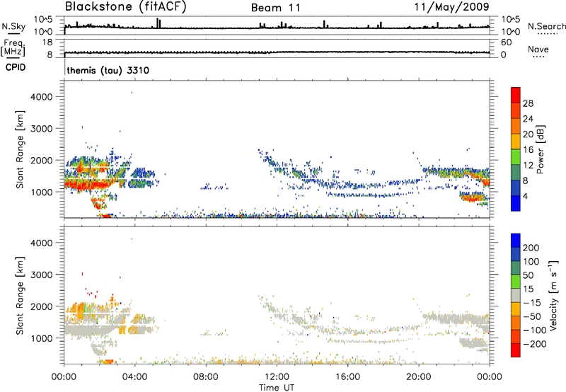
Task: Click the "1000" tick in the power panel
Action: (42, 192)
